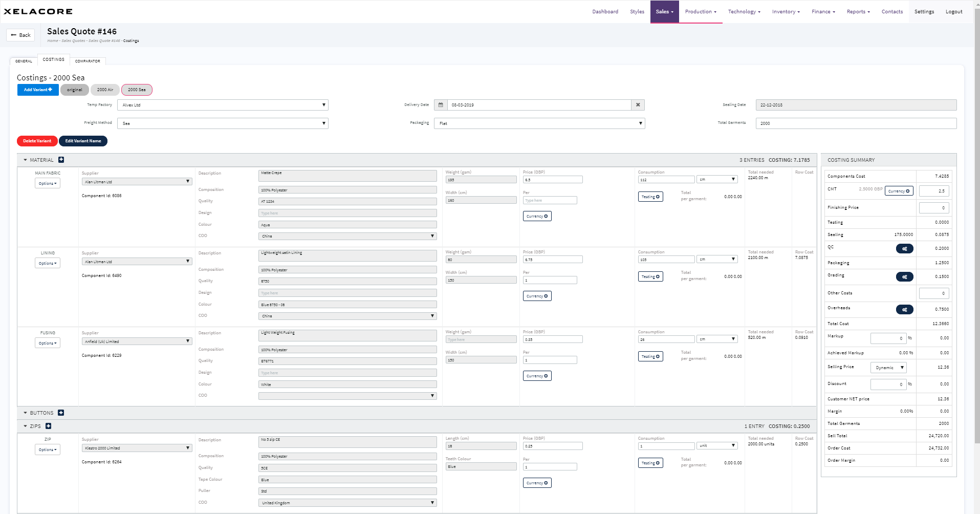The width and height of the screenshot is (980, 514).
Task: Select the original variant pill
Action: click(x=74, y=90)
